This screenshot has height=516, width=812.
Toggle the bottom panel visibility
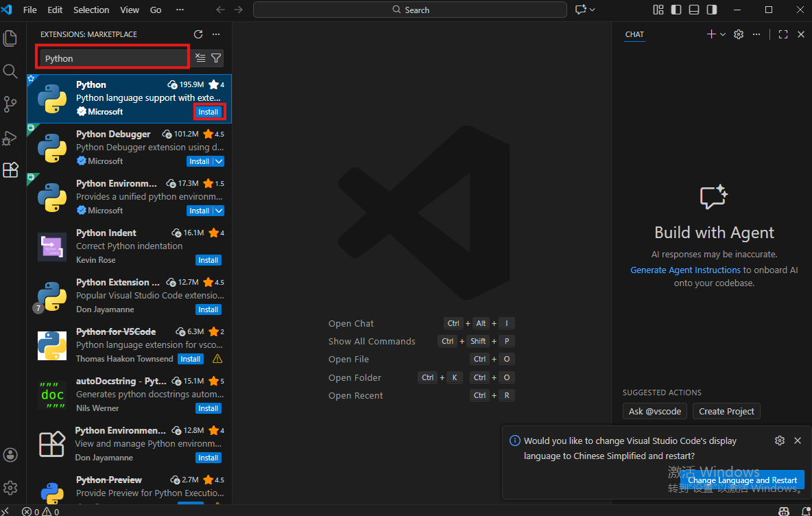(x=694, y=10)
